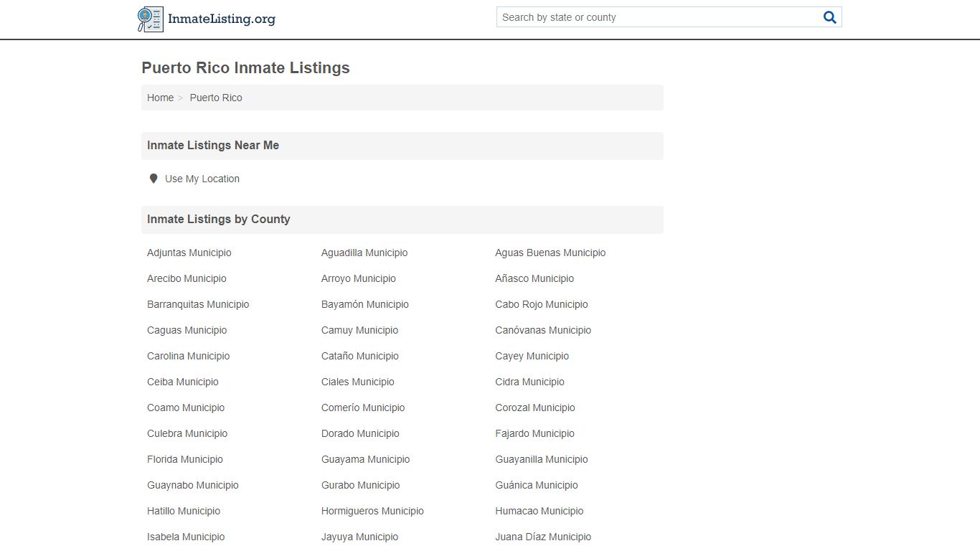Click the location pin icon
980x551 pixels.
click(x=153, y=179)
